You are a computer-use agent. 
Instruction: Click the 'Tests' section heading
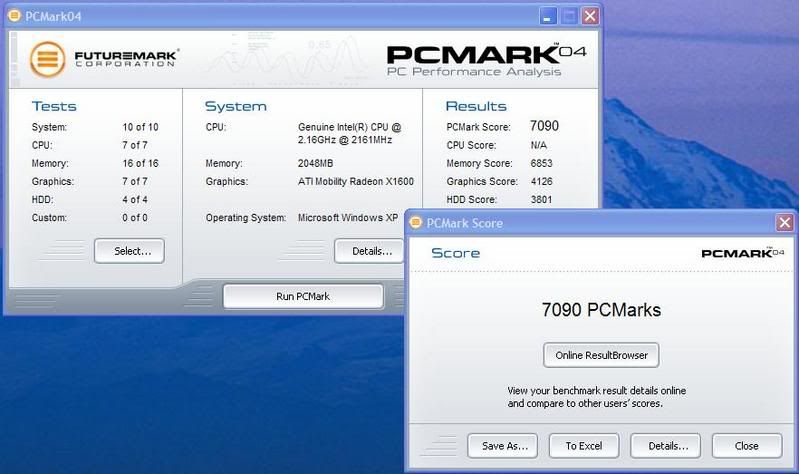pos(54,106)
